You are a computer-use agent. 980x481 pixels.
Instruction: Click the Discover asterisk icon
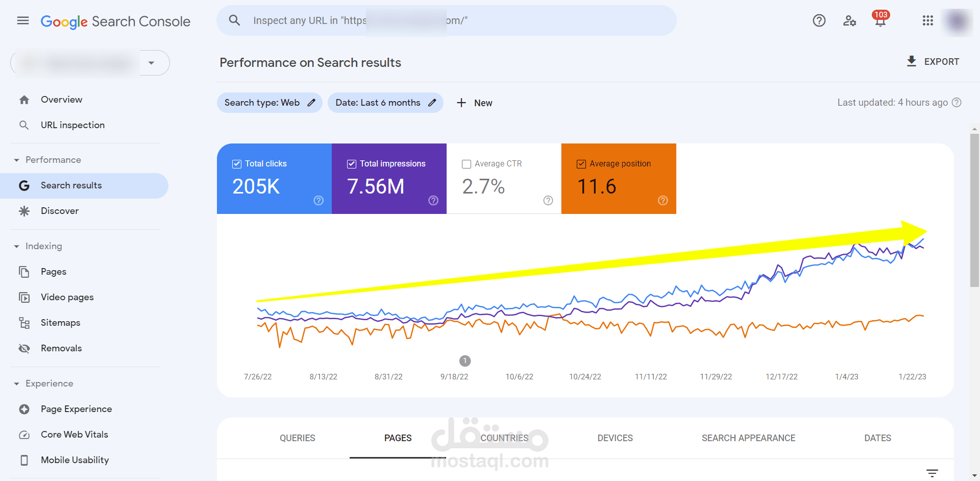(x=24, y=211)
